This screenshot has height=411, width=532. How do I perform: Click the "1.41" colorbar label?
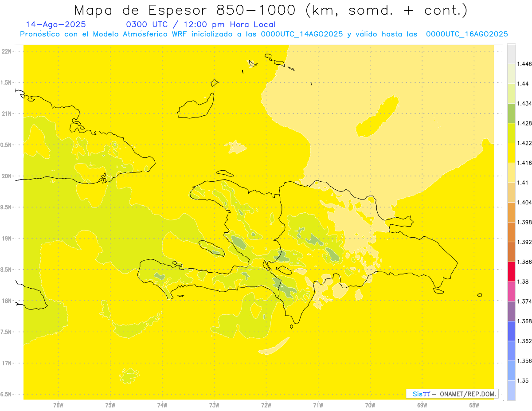coord(524,182)
